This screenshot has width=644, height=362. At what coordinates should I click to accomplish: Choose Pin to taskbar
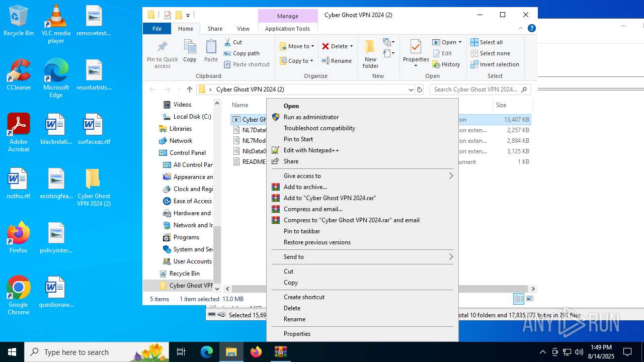point(362,231)
